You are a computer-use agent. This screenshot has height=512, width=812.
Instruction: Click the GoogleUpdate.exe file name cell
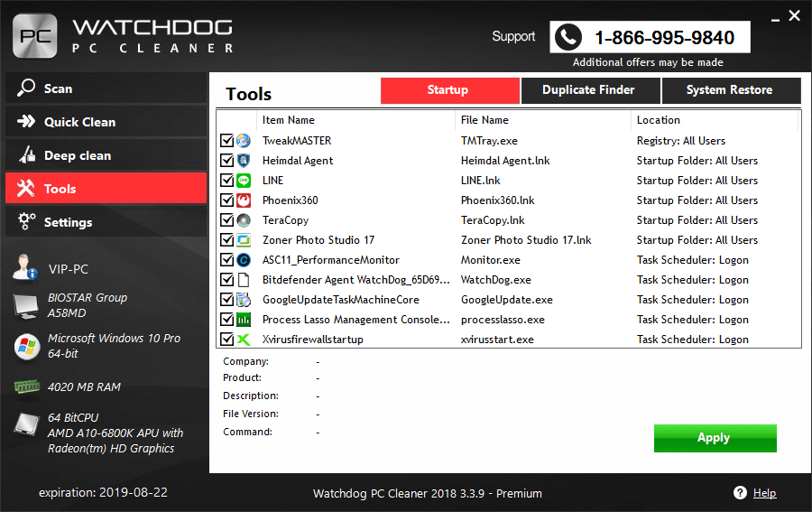click(507, 300)
